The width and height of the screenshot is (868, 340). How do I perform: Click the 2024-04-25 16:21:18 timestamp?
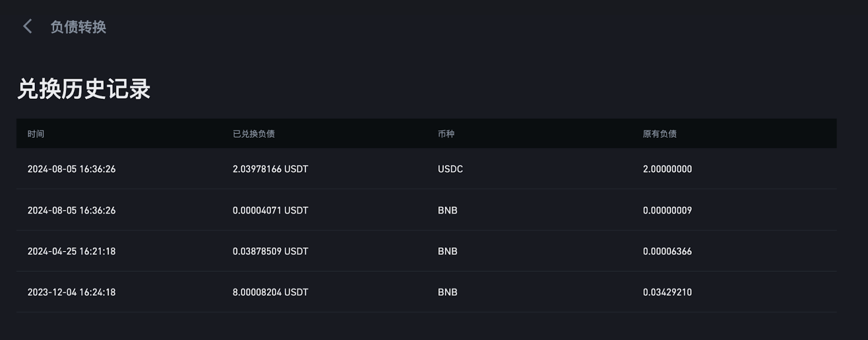[x=72, y=252]
